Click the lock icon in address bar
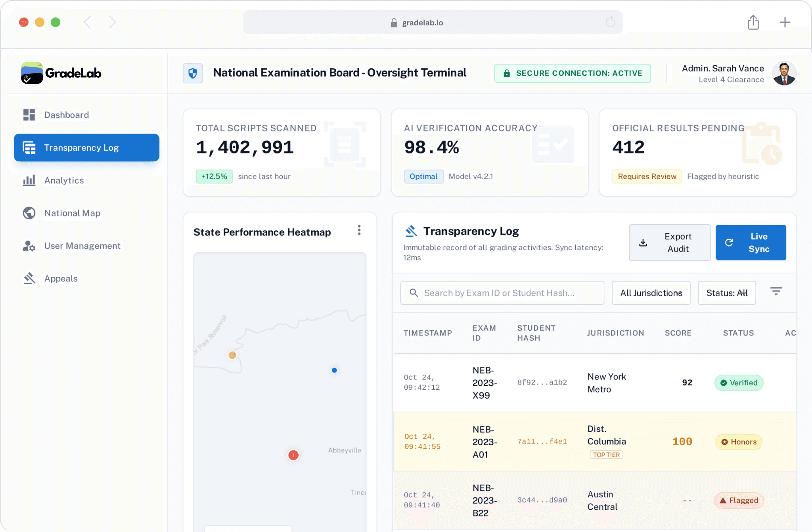Screen dimensions: 812x532 tap(394, 23)
